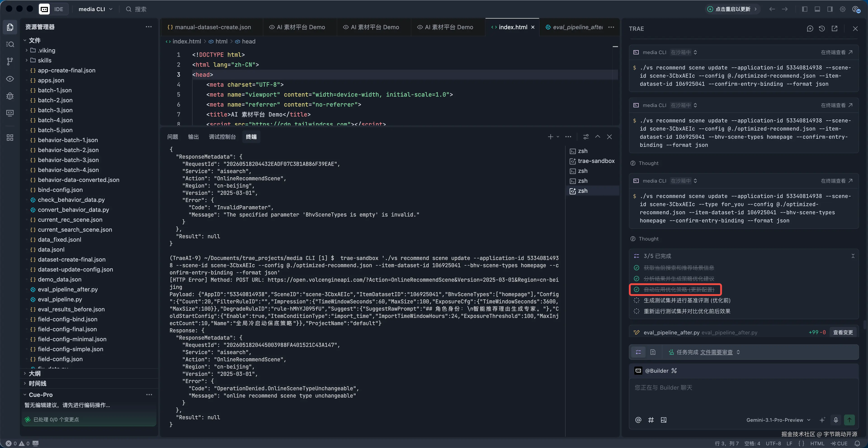Toggle the right sidebar layout icon
This screenshot has width=868, height=448.
coord(830,9)
